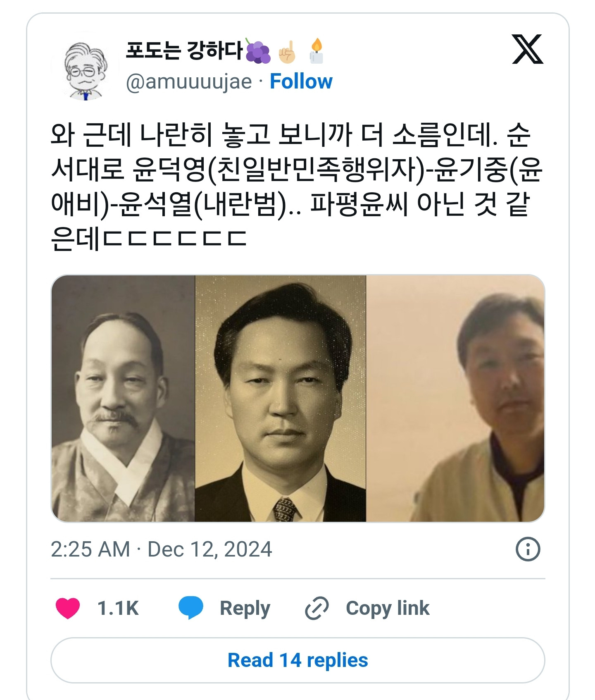Open the right blurry color photo
The height and width of the screenshot is (700, 595).
pos(455,398)
